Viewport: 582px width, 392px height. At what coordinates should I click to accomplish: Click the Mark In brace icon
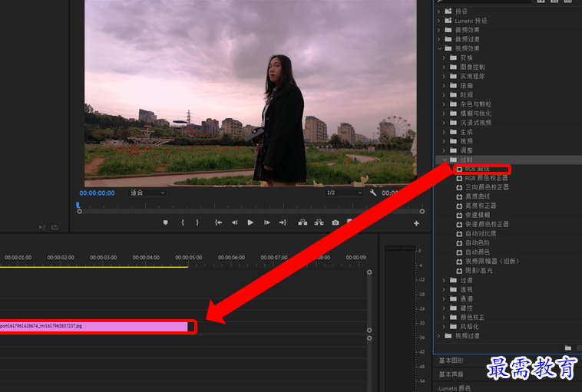point(183,222)
